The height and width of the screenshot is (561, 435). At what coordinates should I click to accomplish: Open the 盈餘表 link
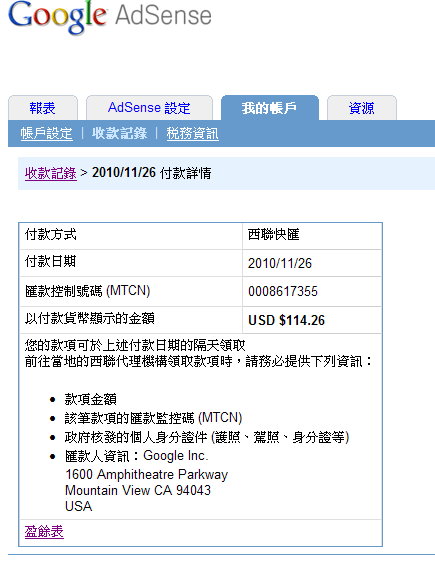pyautogui.click(x=44, y=531)
